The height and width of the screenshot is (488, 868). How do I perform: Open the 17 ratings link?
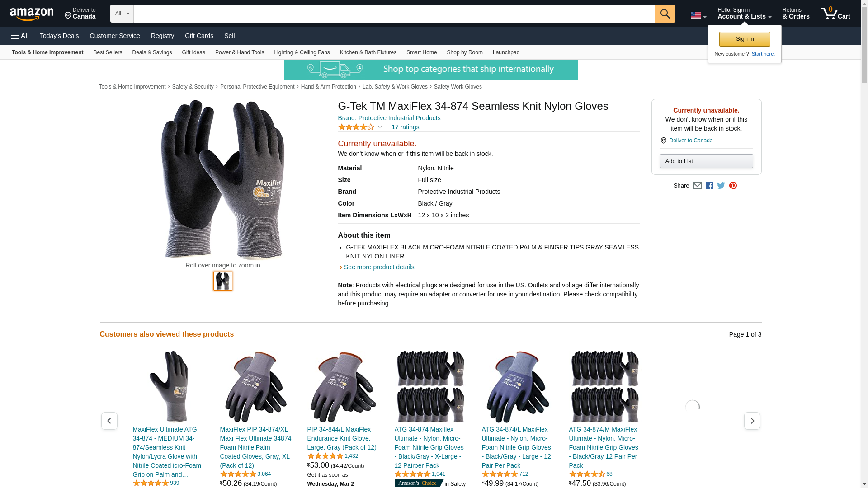pyautogui.click(x=405, y=127)
